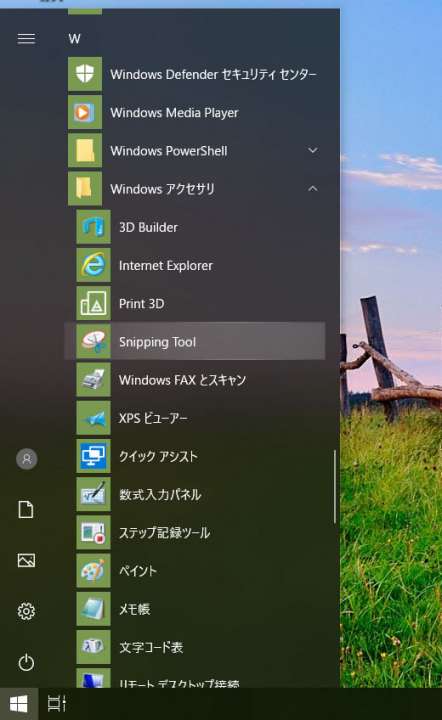Click the ペイント palette icon
The width and height of the screenshot is (442, 720).
[x=94, y=570]
